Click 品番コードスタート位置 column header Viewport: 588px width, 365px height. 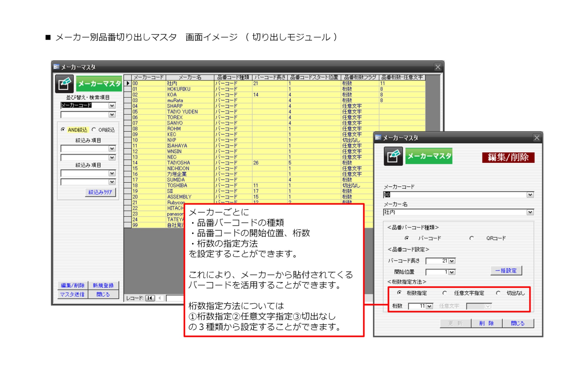click(x=314, y=77)
